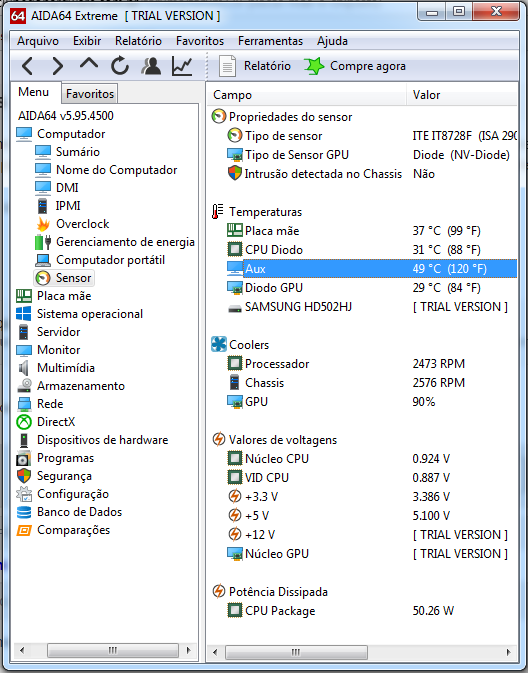This screenshot has height=673, width=528.
Task: Select the +3.3 V voltage row
Action: tap(371, 497)
